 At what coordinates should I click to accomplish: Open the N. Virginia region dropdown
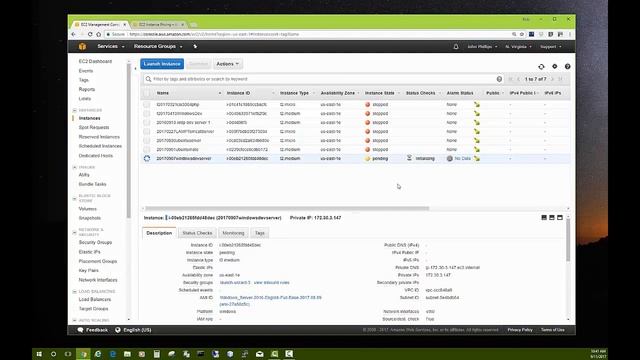(518, 47)
